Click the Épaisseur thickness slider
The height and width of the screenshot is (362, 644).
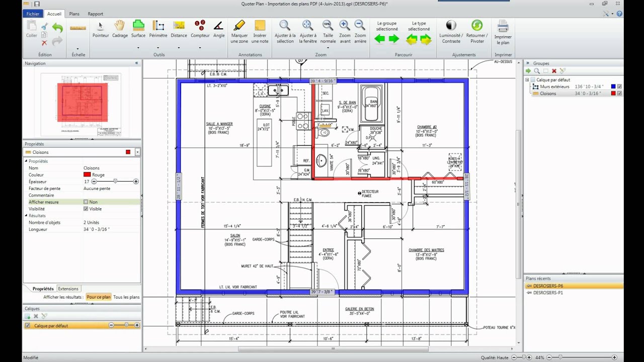click(x=115, y=182)
